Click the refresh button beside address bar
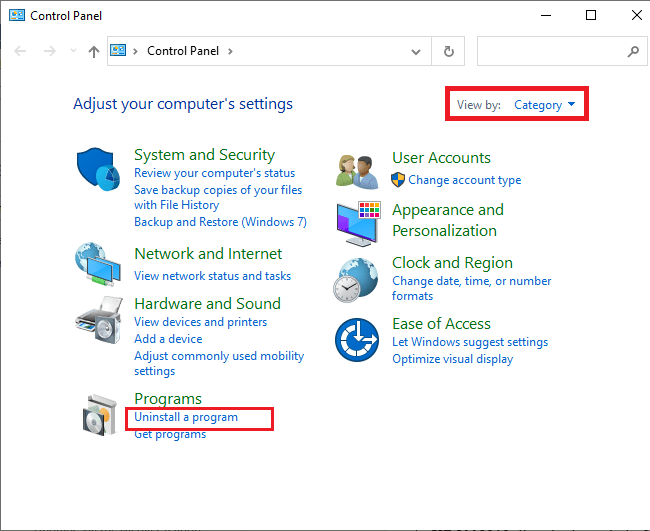 click(449, 51)
